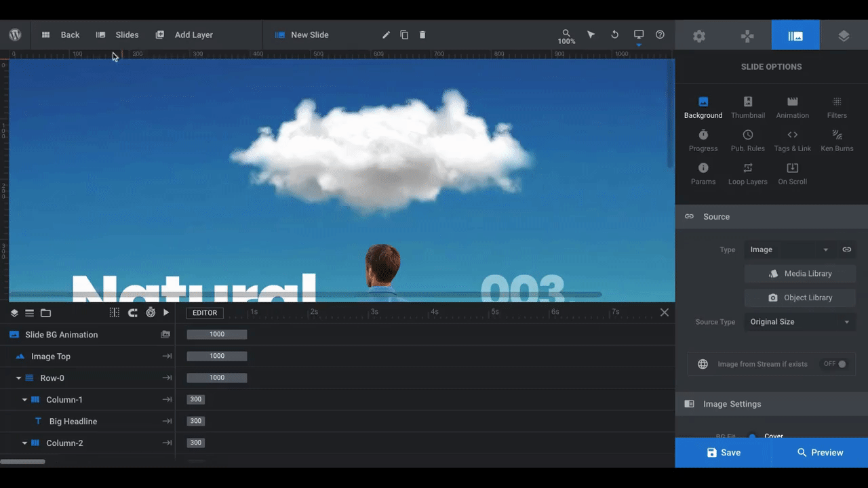Collapse the Image Settings section header

772,404
